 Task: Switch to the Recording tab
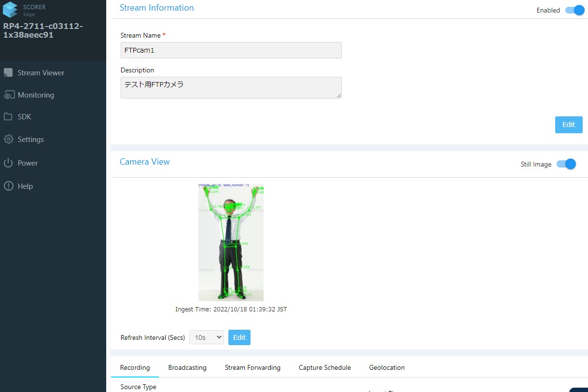pyautogui.click(x=135, y=367)
